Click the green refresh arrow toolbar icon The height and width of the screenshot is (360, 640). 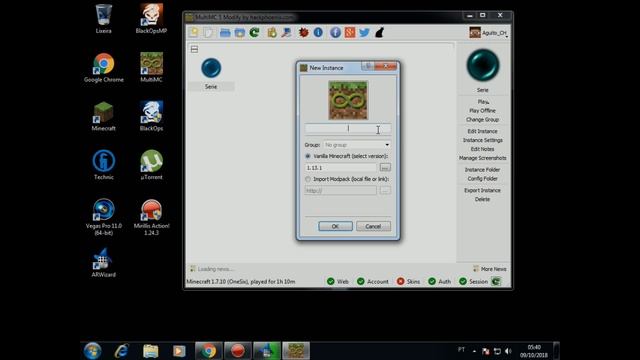(x=254, y=33)
